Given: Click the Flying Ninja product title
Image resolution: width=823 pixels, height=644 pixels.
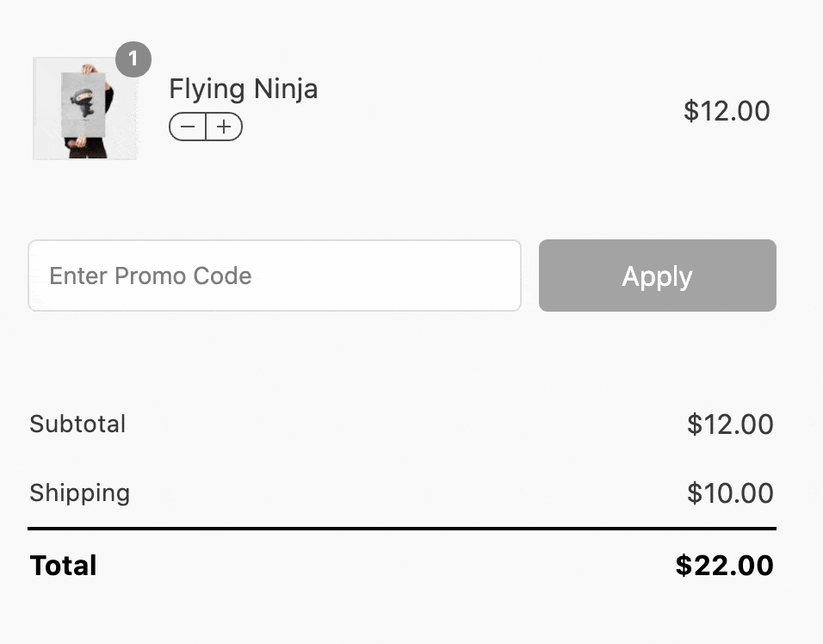Looking at the screenshot, I should pos(243,90).
